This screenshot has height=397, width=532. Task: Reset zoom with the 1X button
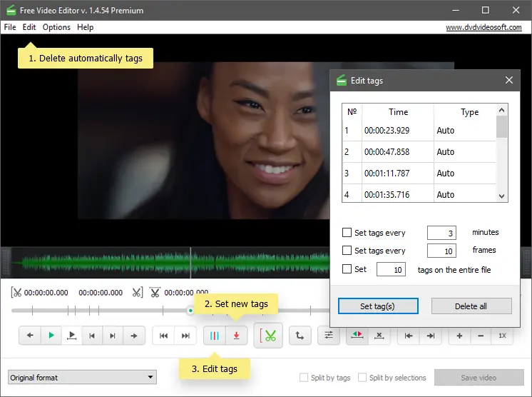click(x=503, y=336)
